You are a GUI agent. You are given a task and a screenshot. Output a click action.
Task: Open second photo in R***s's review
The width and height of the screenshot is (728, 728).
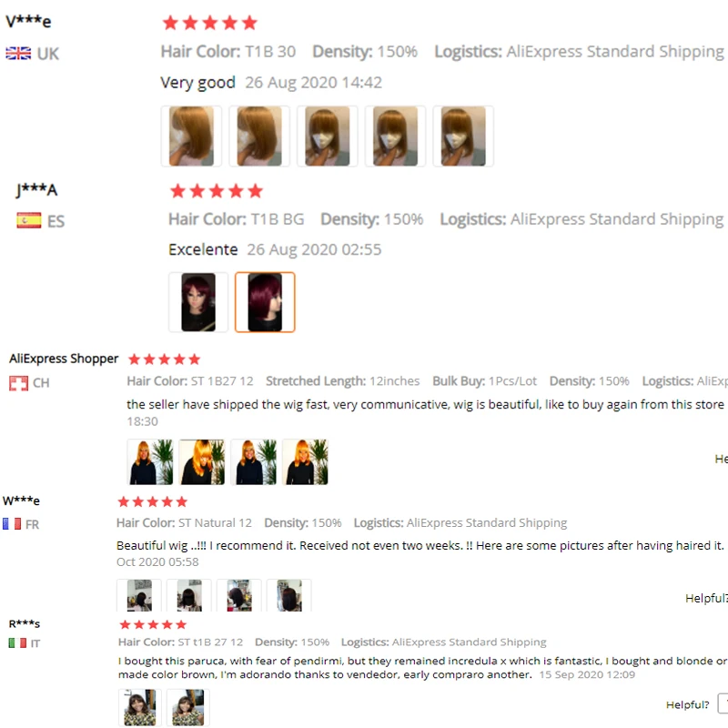pyautogui.click(x=188, y=708)
